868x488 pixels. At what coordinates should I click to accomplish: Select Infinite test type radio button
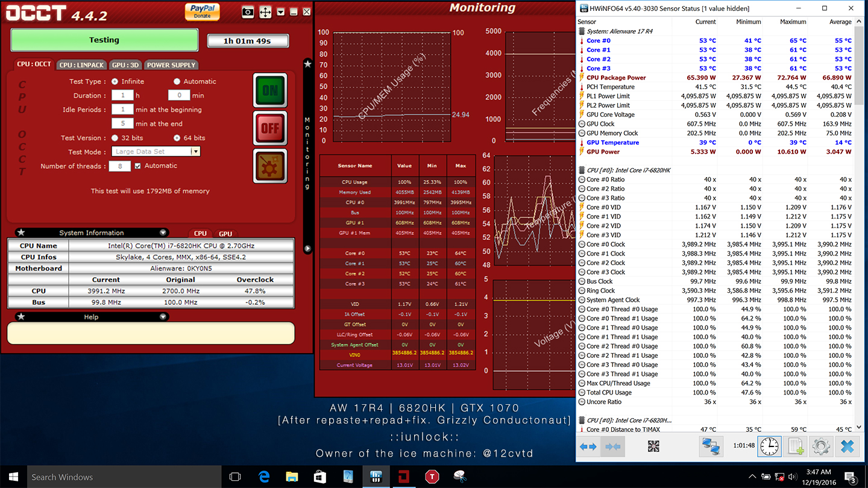point(115,81)
